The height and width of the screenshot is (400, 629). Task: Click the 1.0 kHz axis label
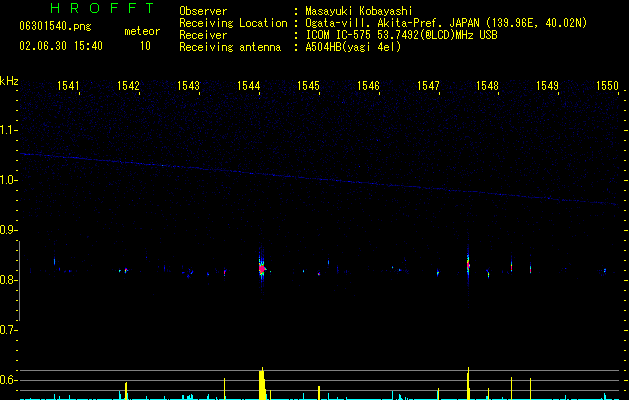(8, 180)
